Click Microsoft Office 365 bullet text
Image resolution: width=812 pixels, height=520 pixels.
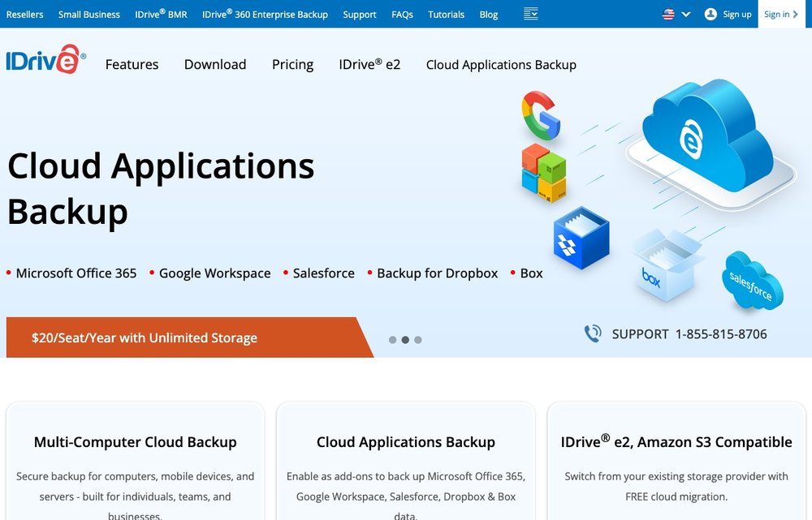point(76,273)
